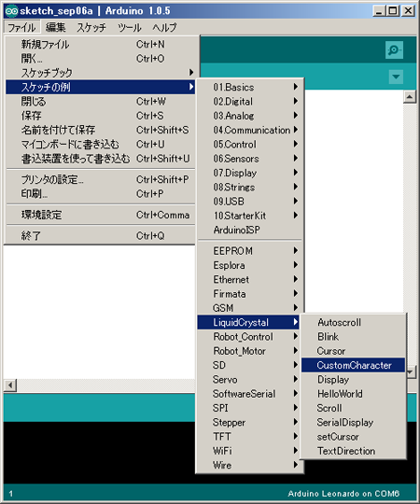The width and height of the screenshot is (420, 504).
Task: Select 開く... menu entry
Action: tap(100, 59)
